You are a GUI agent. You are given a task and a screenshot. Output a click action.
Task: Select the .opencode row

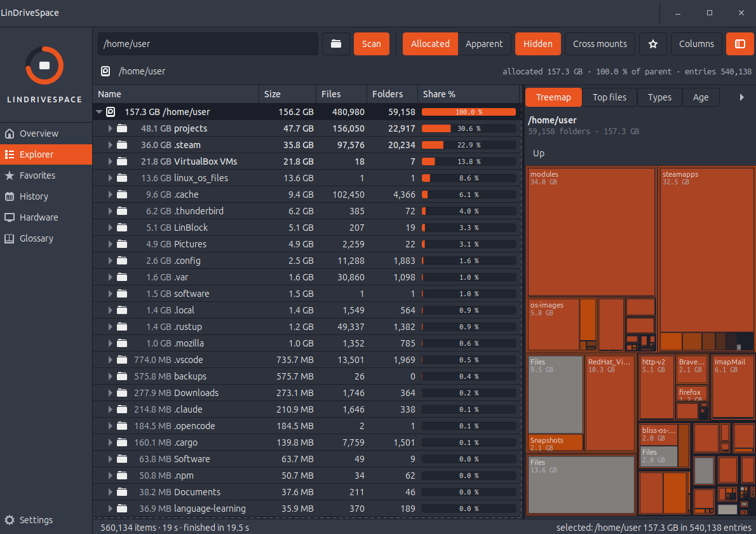(x=307, y=426)
